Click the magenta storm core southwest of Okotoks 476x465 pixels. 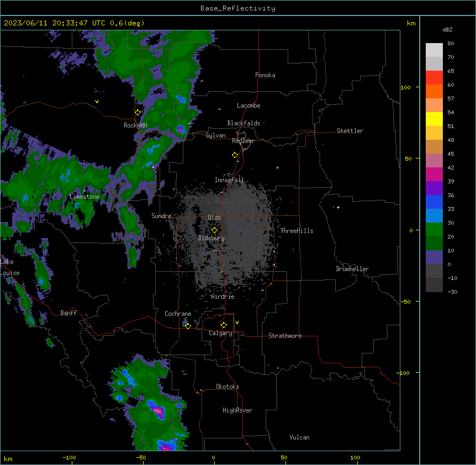pyautogui.click(x=158, y=411)
